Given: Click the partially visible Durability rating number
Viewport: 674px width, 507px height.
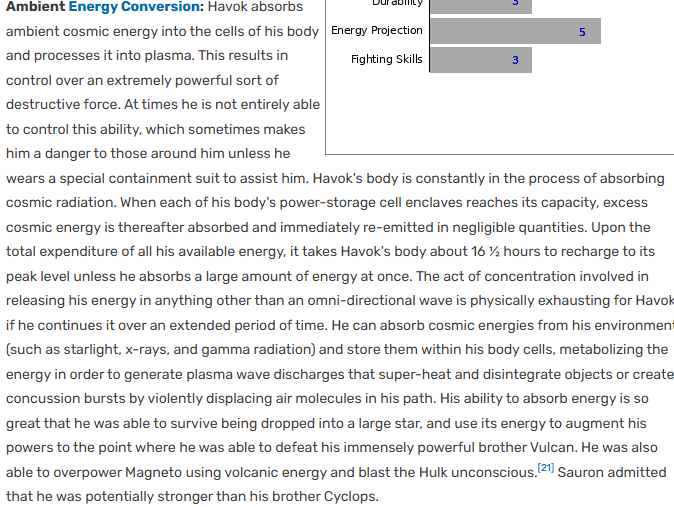Looking at the screenshot, I should pos(515,3).
